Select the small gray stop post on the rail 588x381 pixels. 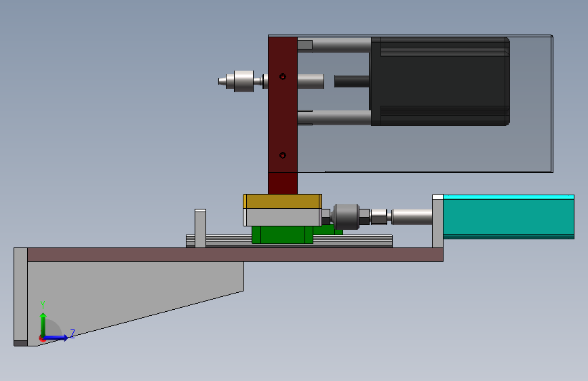(200, 228)
